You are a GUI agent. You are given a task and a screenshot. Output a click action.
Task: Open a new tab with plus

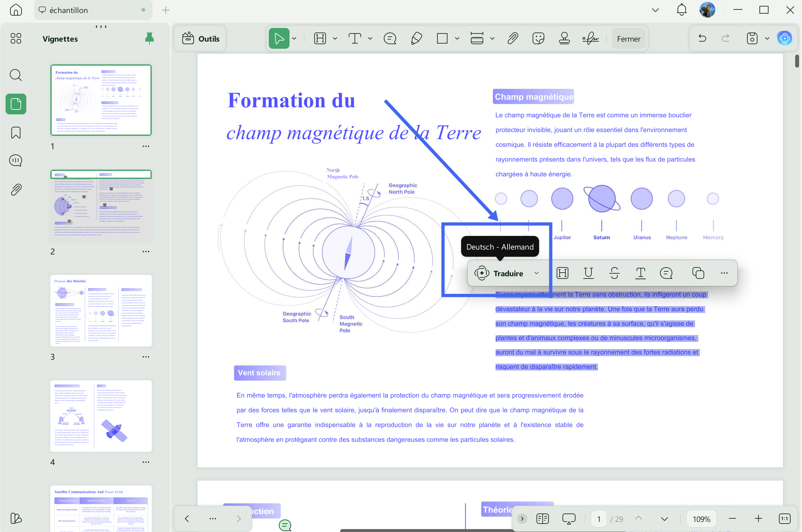click(x=165, y=10)
